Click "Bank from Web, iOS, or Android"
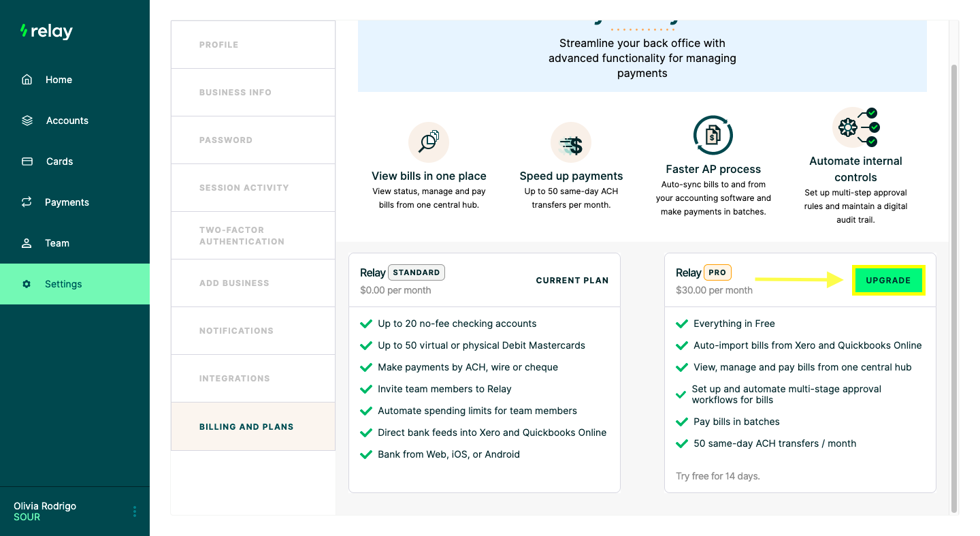This screenshot has width=980, height=536. (x=448, y=454)
